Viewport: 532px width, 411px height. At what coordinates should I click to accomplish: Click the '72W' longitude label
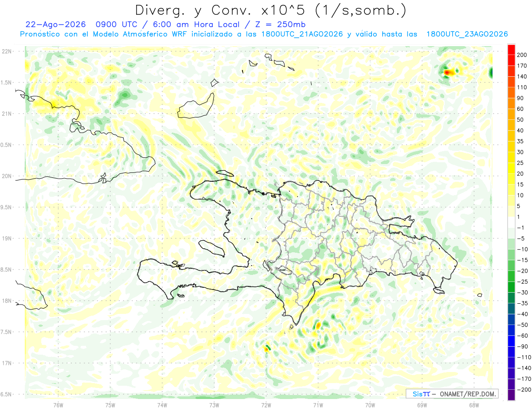pyautogui.click(x=266, y=404)
